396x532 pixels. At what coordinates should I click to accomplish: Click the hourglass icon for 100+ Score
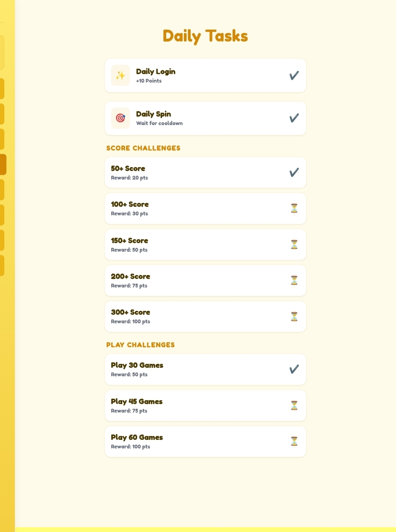(294, 208)
